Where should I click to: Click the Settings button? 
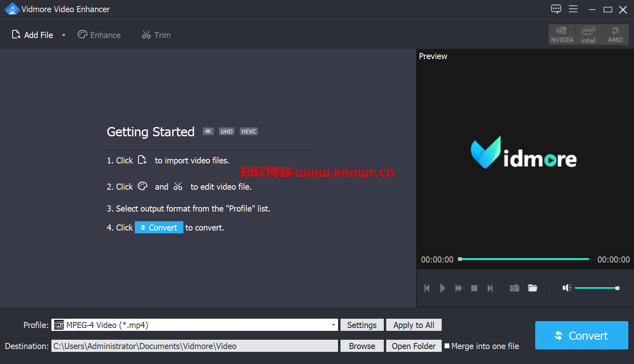click(362, 325)
